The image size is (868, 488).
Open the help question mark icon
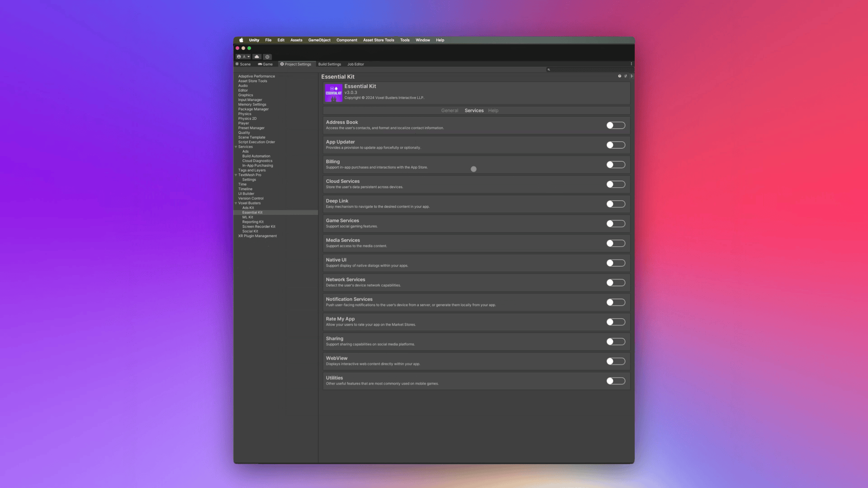pos(619,76)
